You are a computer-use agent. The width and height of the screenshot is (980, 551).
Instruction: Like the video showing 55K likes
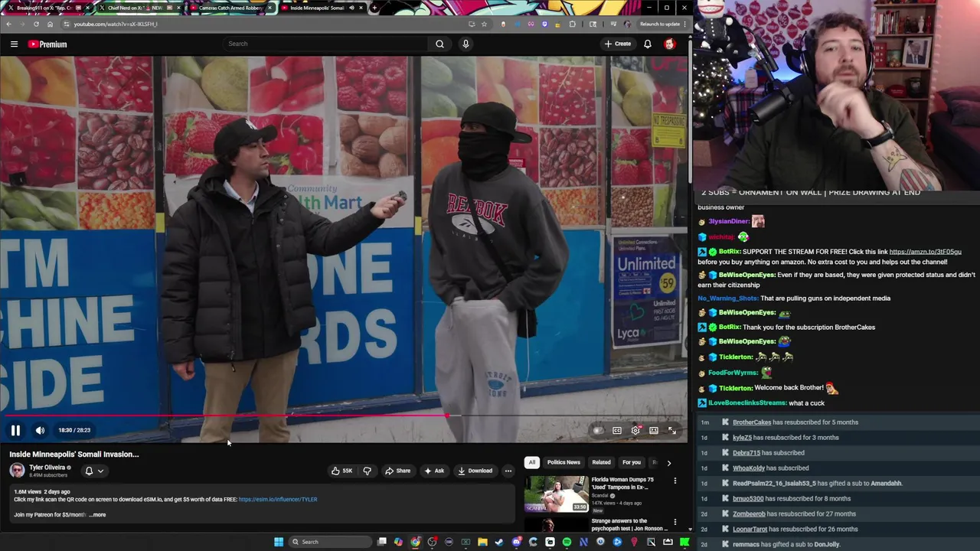click(x=342, y=471)
